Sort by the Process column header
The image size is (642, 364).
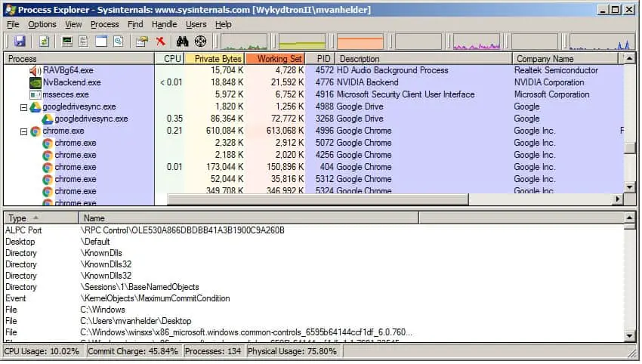[x=79, y=59]
